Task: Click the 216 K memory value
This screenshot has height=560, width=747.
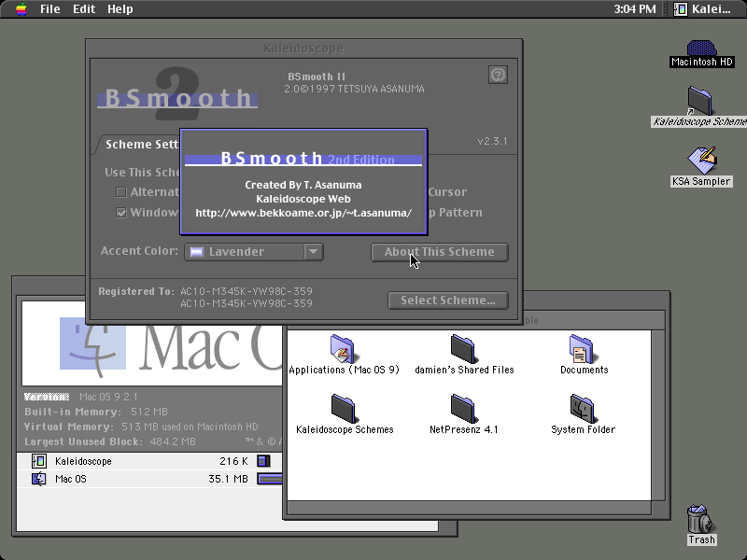Action: click(233, 461)
